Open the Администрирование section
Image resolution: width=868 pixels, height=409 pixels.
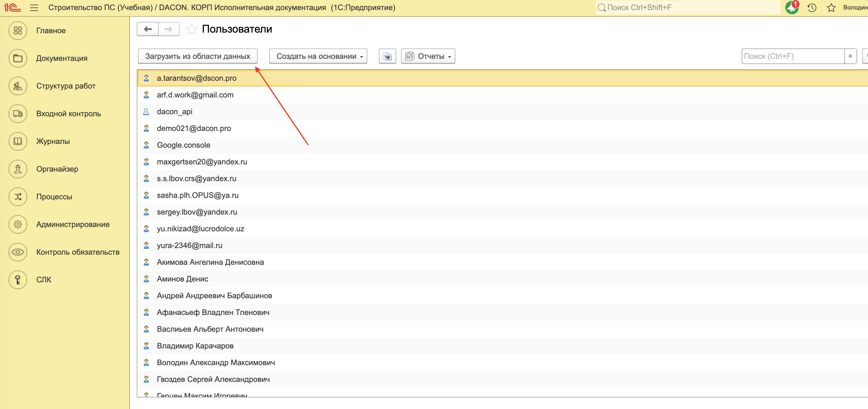(x=72, y=224)
